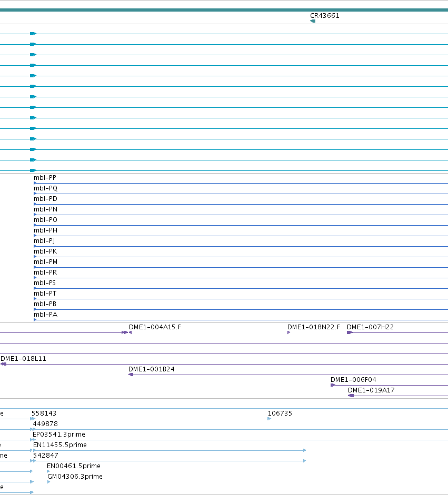The image size is (448, 495).
Task: Select the mbl-PM transcript label
Action: 45,262
